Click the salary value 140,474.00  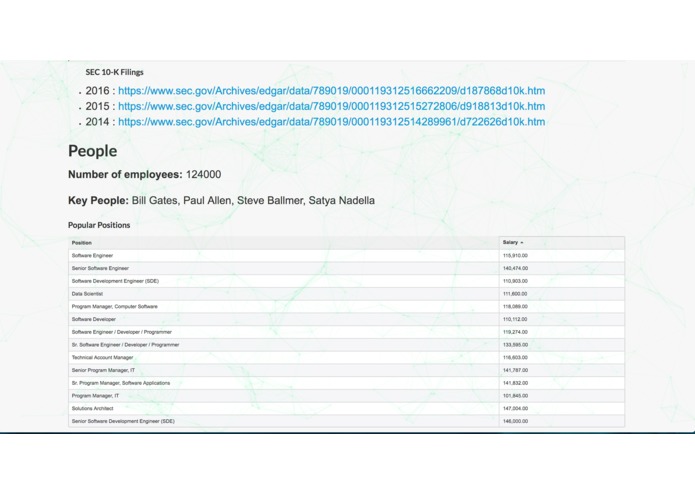515,268
